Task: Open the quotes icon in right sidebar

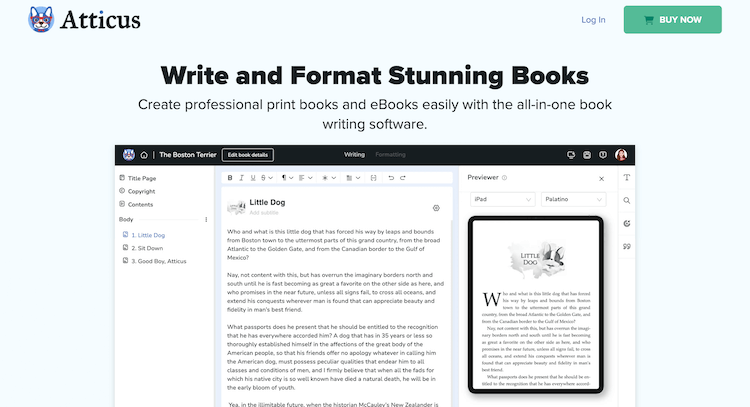Action: [x=627, y=246]
